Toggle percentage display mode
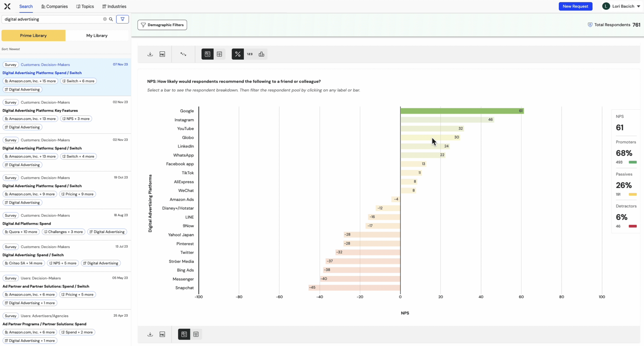 pos(237,54)
